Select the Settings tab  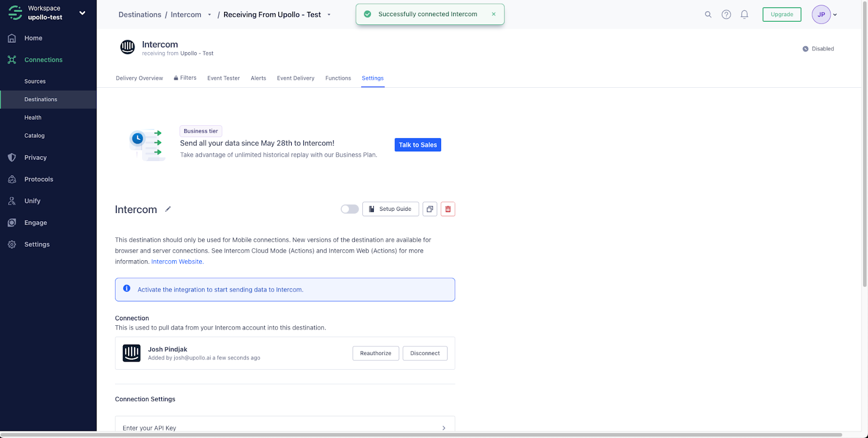373,78
